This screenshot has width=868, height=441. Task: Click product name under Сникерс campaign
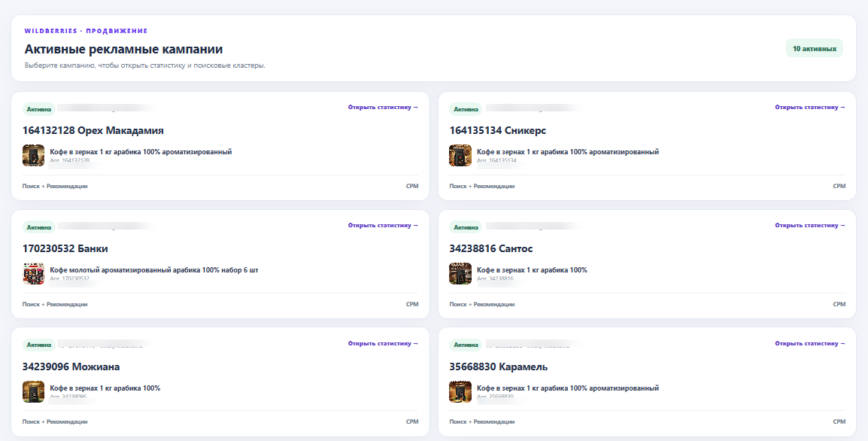click(568, 152)
